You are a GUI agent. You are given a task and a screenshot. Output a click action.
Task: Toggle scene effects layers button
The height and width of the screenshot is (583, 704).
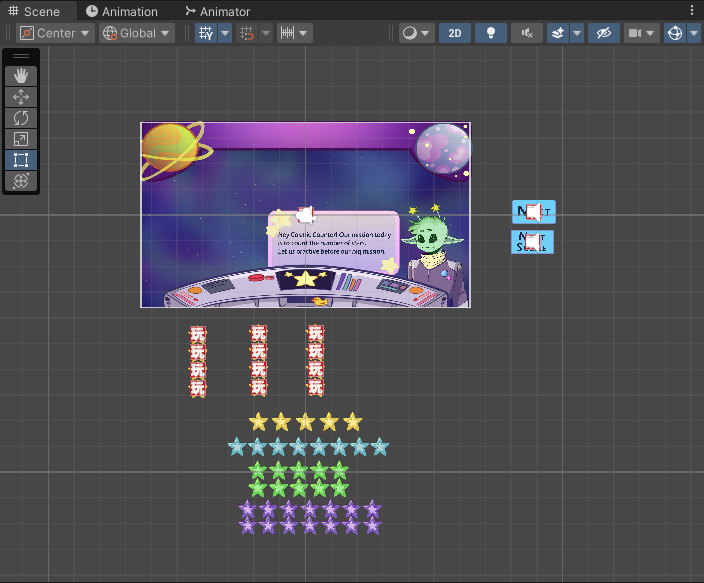[x=558, y=33]
